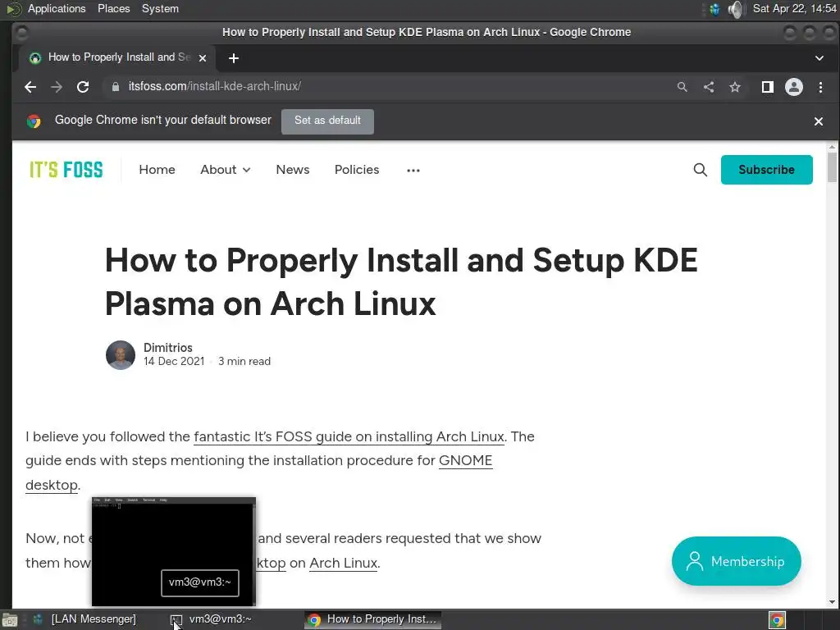This screenshot has width=840, height=630.
Task: Click the article title heading
Action: [x=401, y=282]
